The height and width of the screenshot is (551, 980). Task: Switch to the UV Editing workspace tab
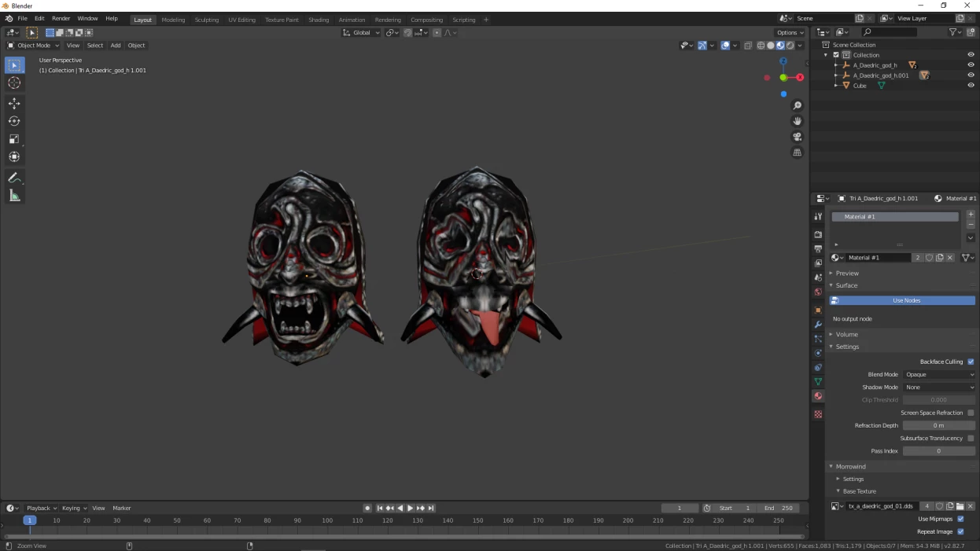(241, 20)
